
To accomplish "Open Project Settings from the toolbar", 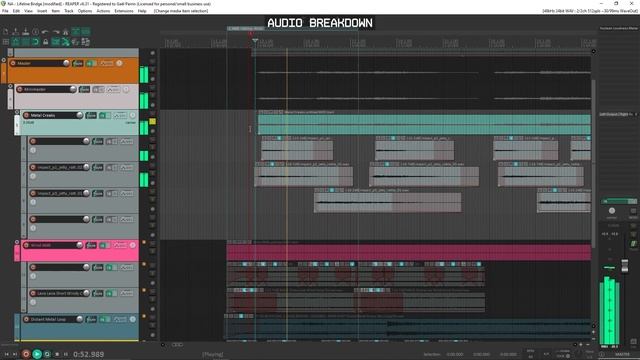I will pyautogui.click(x=36, y=32).
